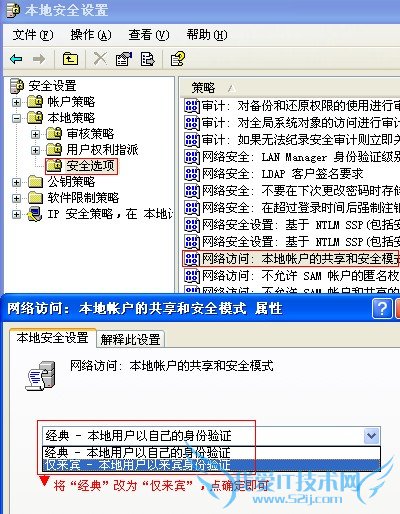Collapse the 本地策略 tree node
Screen dimensions: 400x514
point(16,118)
